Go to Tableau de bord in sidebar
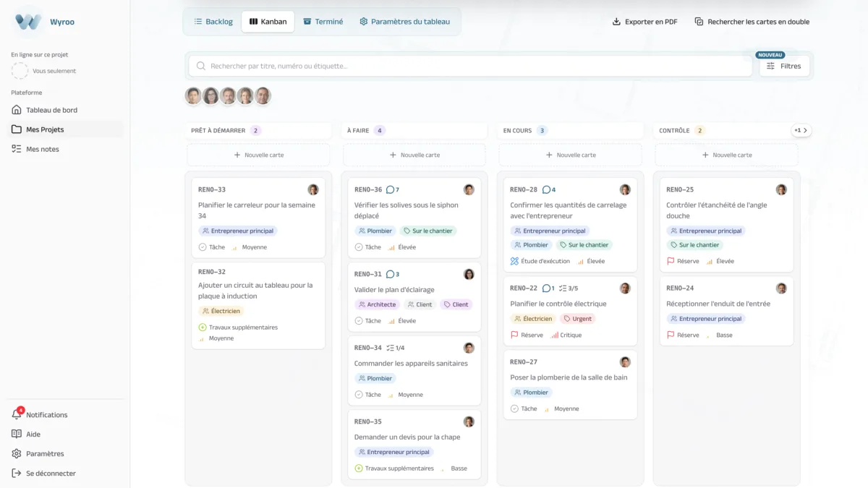The image size is (868, 488). coord(65,110)
